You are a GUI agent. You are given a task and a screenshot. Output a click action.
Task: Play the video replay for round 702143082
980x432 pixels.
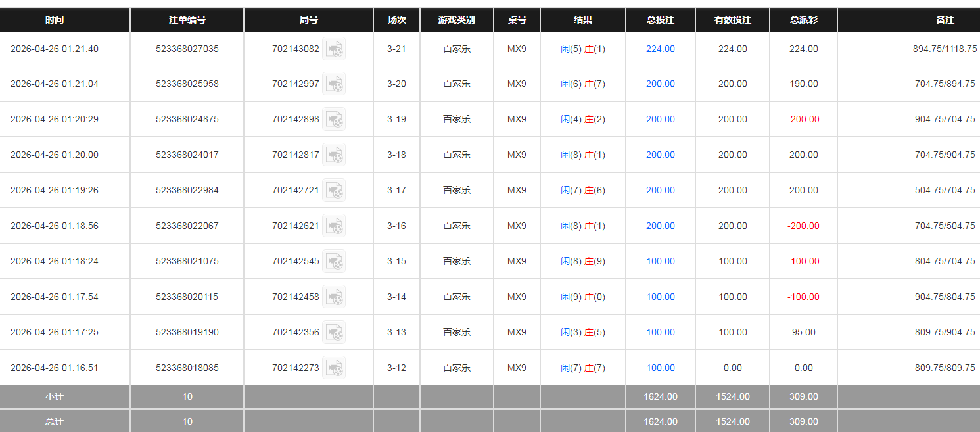[x=335, y=49]
